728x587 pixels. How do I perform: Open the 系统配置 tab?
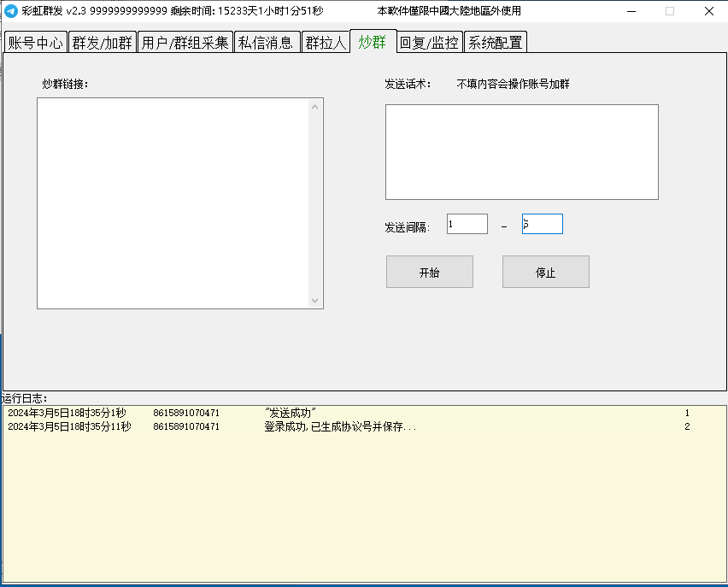[x=495, y=43]
